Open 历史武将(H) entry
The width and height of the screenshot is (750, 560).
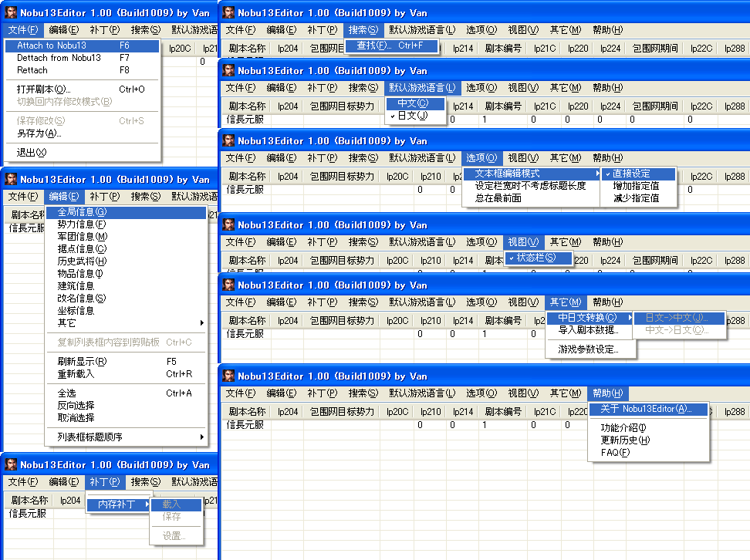click(127, 261)
